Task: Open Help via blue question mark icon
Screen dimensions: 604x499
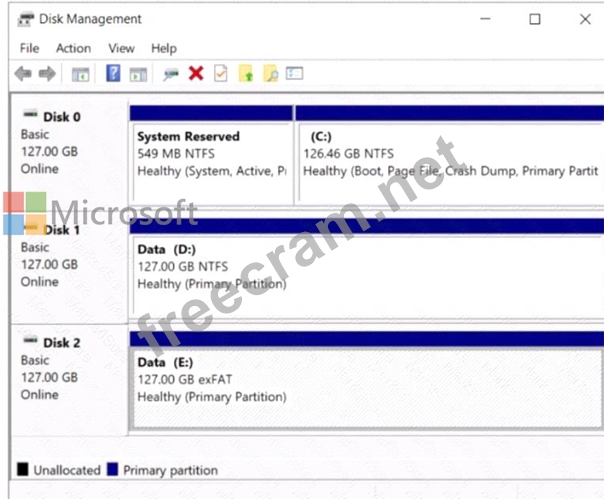Action: pos(113,74)
